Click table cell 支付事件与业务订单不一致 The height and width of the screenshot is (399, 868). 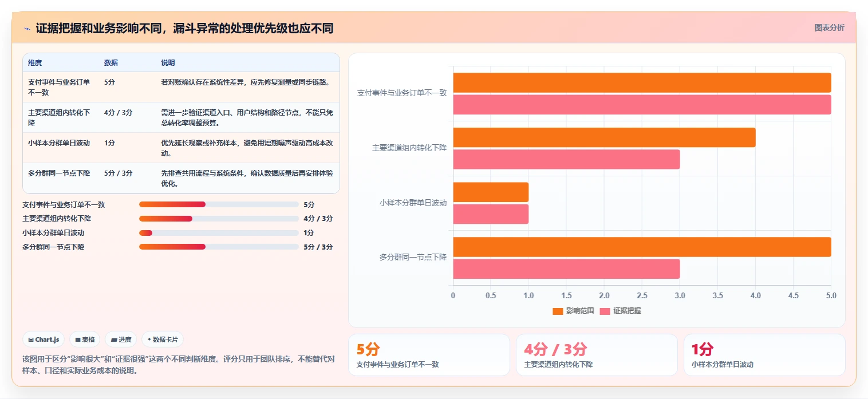pyautogui.click(x=59, y=87)
